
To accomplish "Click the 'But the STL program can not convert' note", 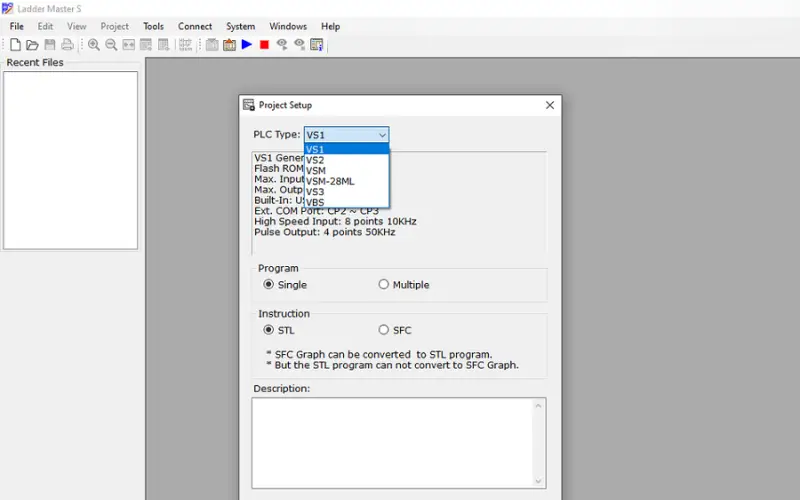I will (x=392, y=365).
